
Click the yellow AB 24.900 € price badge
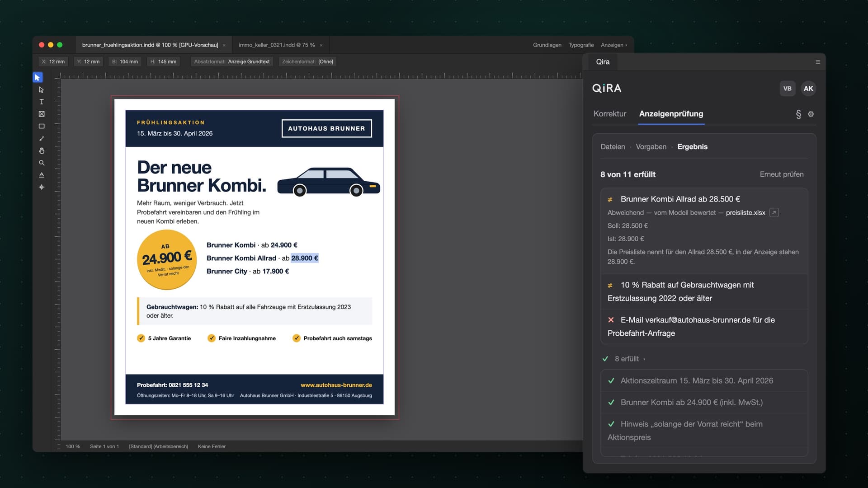[167, 260]
